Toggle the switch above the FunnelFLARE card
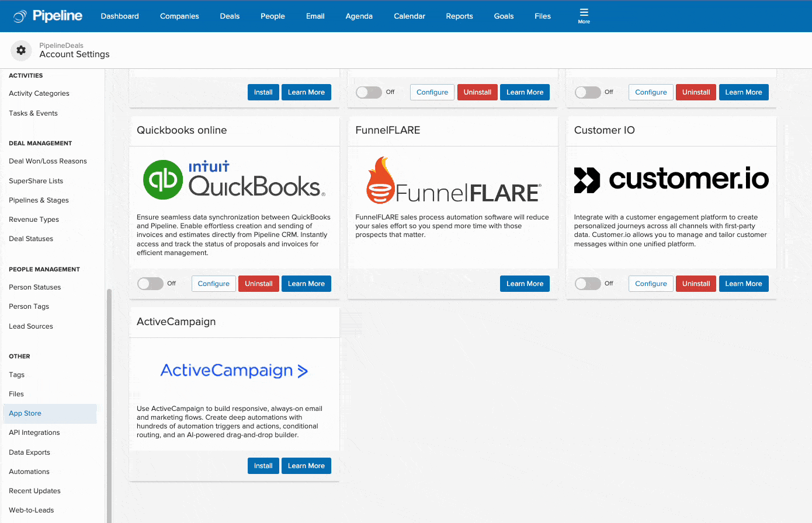This screenshot has height=523, width=812. point(369,92)
